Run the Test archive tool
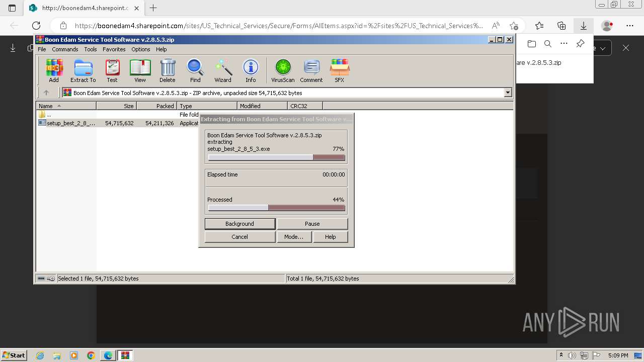Screen dimensions: 644x362 pos(112,71)
